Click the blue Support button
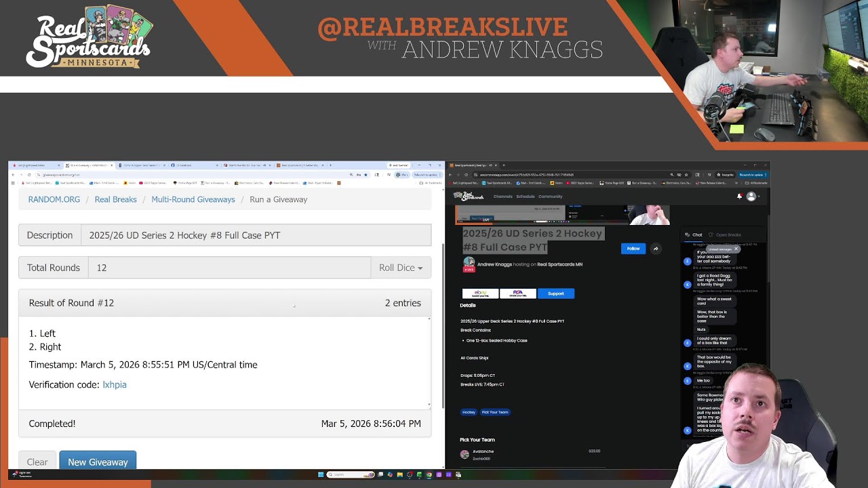The width and height of the screenshot is (868, 488). (556, 293)
